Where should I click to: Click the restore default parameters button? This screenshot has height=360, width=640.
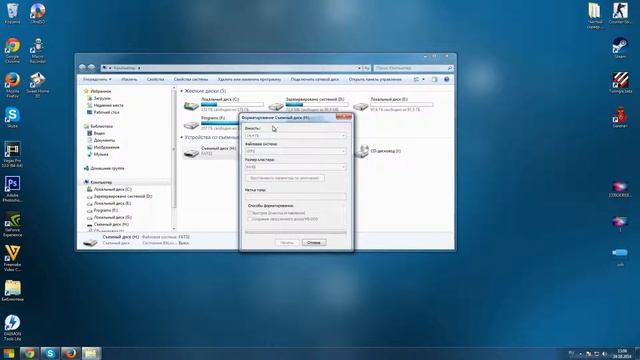tap(285, 178)
